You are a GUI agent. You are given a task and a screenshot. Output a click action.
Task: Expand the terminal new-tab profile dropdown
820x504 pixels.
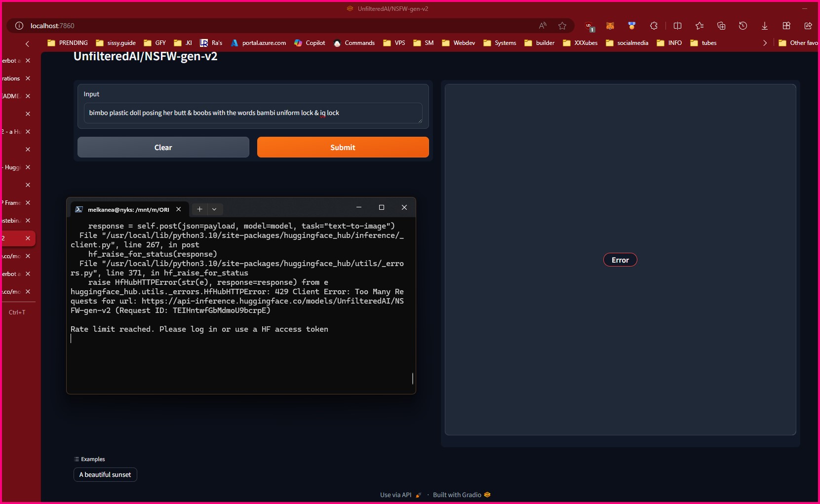[214, 209]
